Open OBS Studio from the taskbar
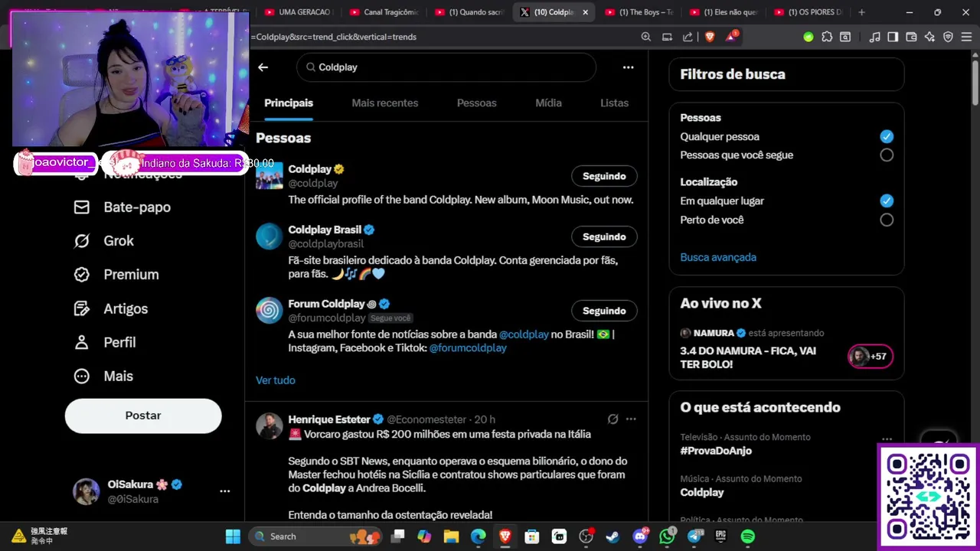The height and width of the screenshot is (551, 980). (x=586, y=536)
